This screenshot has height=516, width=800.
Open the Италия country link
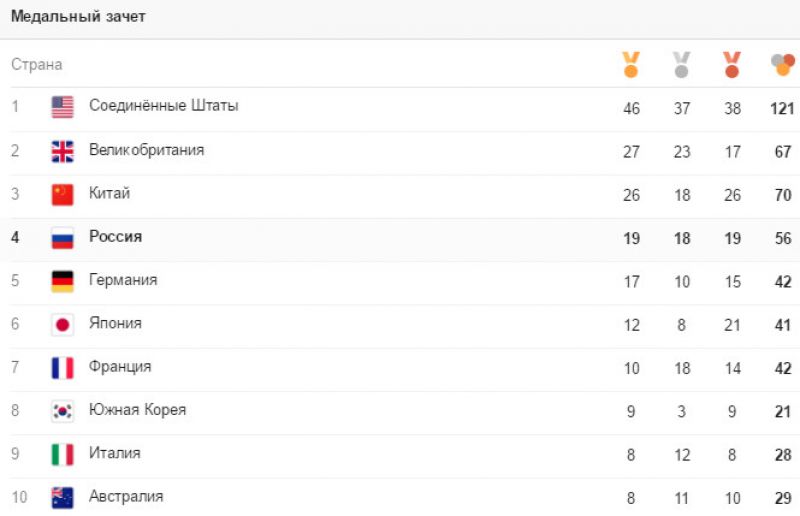[x=115, y=453]
